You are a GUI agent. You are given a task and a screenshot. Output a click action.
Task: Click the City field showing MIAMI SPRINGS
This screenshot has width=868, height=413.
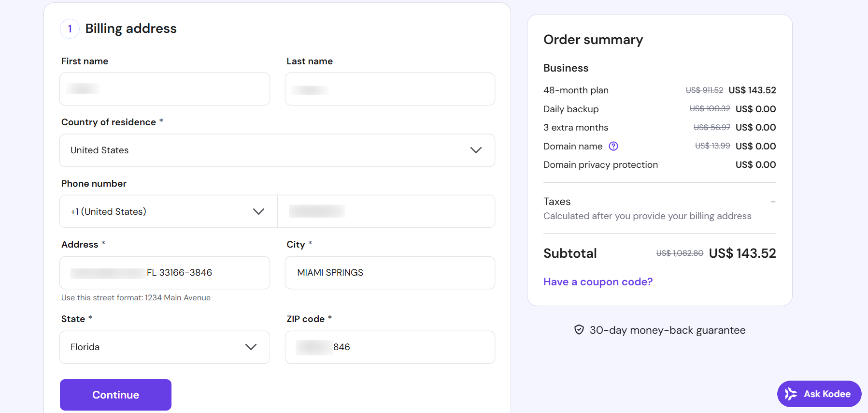(x=390, y=273)
